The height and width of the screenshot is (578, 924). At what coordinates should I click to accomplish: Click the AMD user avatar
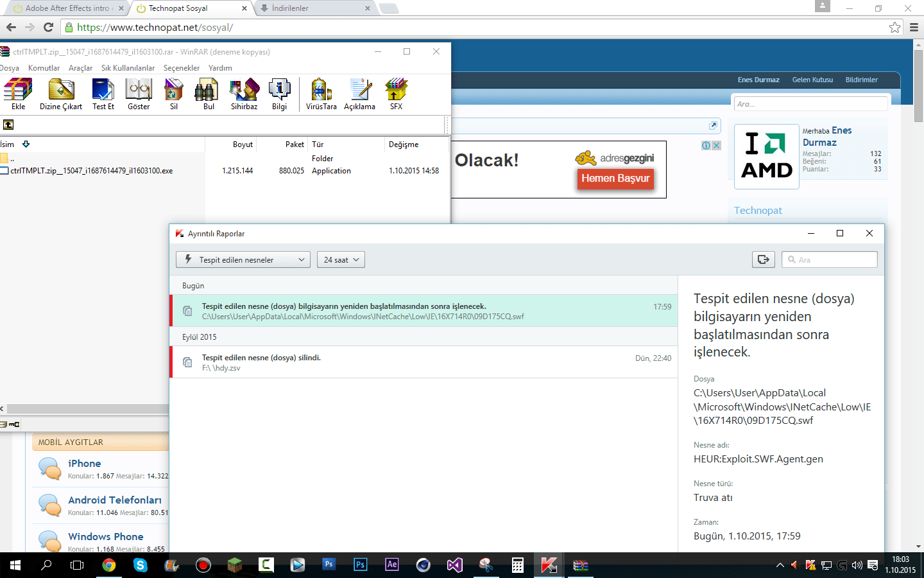[767, 157]
